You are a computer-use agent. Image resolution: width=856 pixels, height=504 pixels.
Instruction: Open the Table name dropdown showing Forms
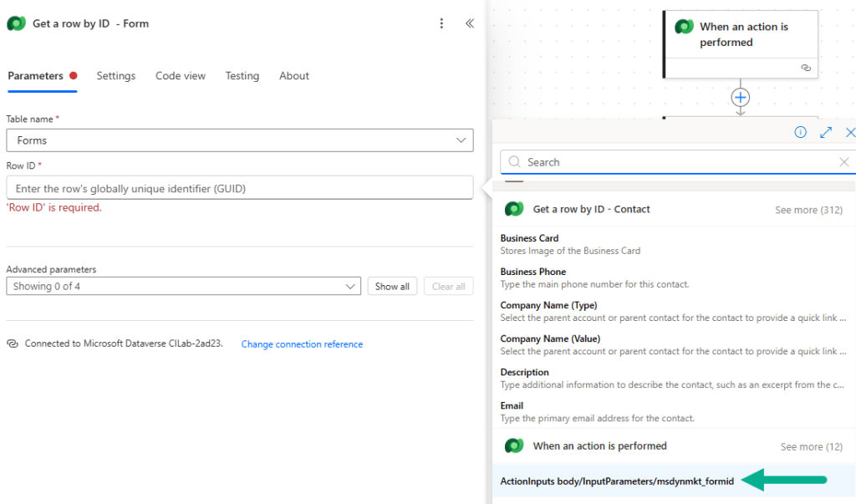click(x=239, y=140)
